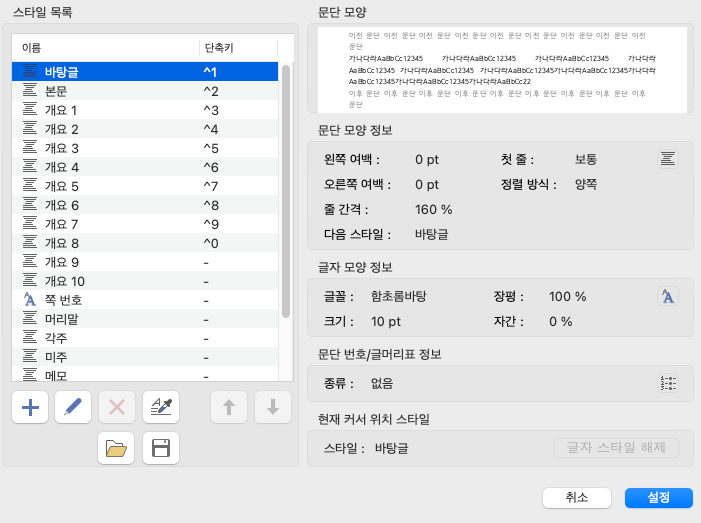
Task: Select the 각주 style
Action: [x=145, y=338]
